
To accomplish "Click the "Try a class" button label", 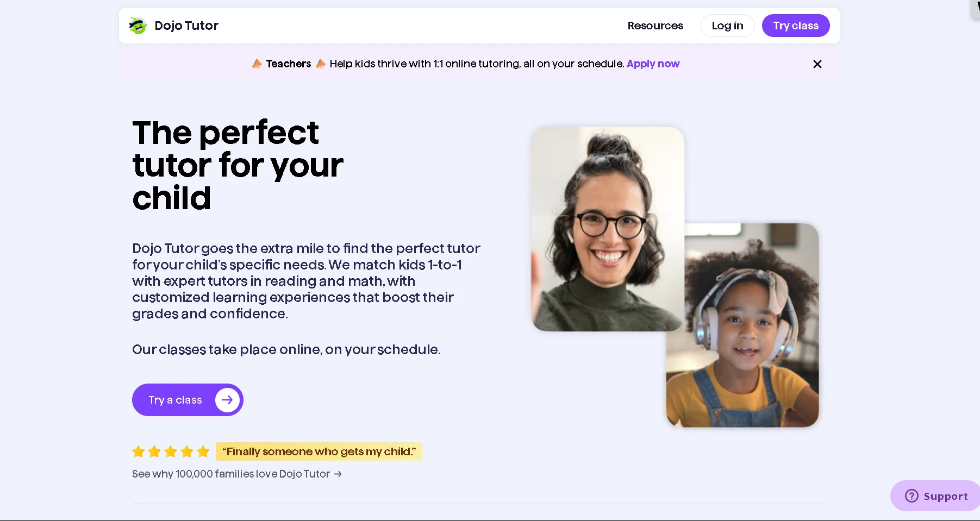I will pyautogui.click(x=175, y=400).
